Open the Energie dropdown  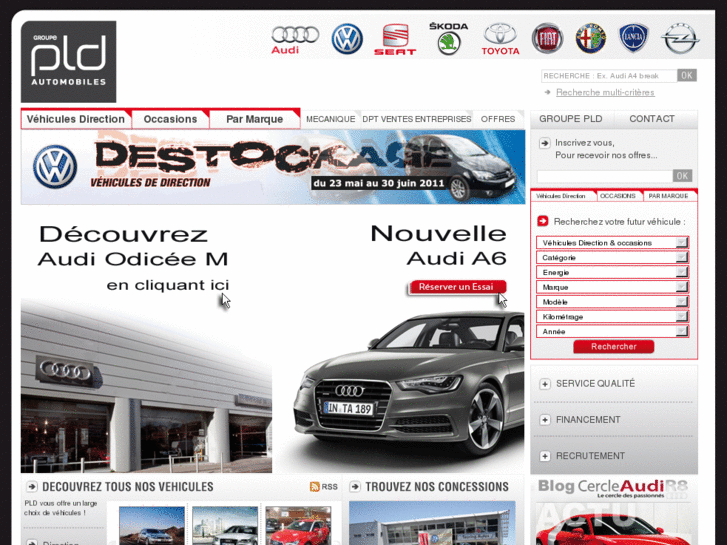[612, 272]
